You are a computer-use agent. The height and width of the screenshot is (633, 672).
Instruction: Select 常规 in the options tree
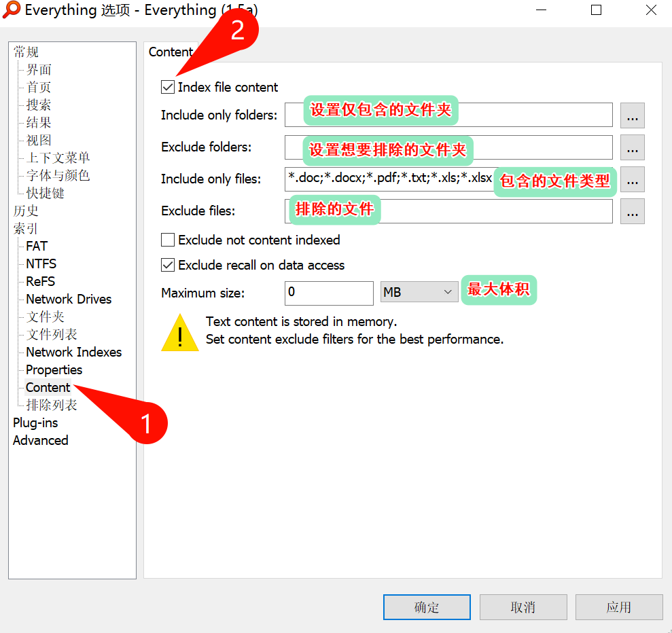tap(26, 52)
